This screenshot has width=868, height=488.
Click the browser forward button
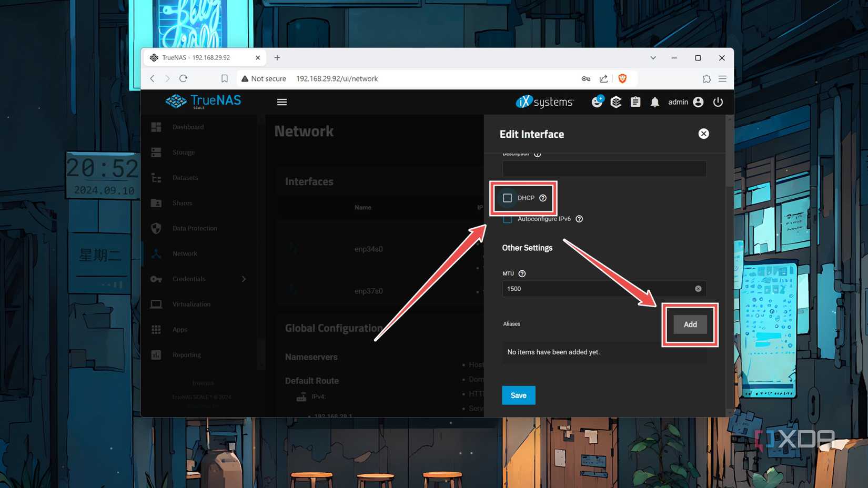[168, 78]
